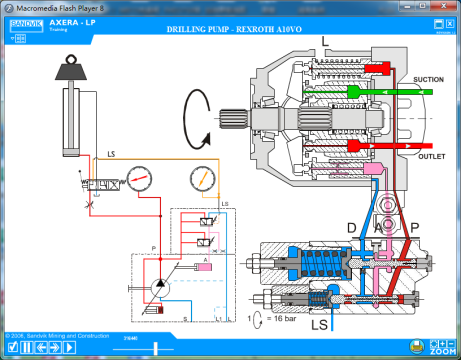
Task: Click the blue spring in the regulator cutaway
Action: coord(325,264)
